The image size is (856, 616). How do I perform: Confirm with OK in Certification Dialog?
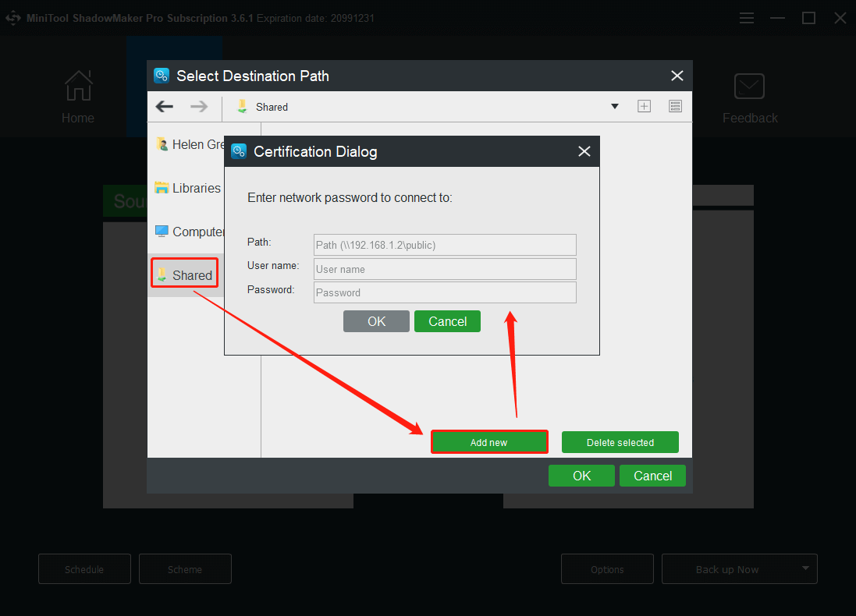point(376,321)
